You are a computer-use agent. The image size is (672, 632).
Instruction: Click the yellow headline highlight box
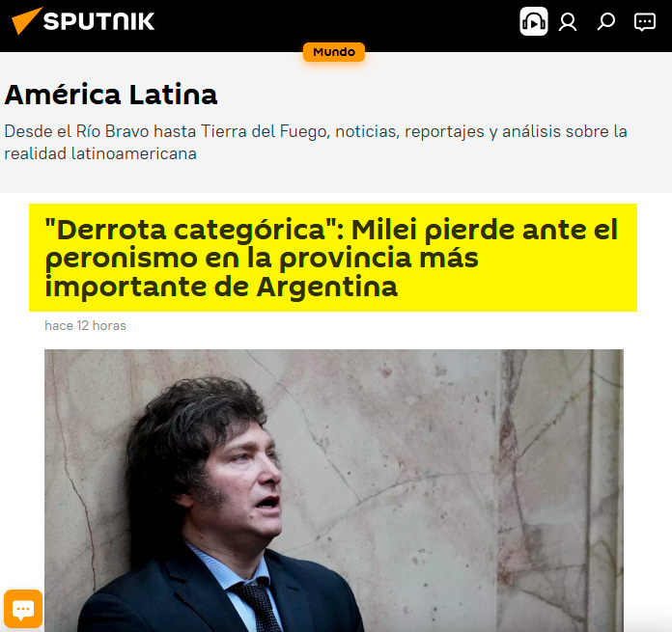pos(333,258)
